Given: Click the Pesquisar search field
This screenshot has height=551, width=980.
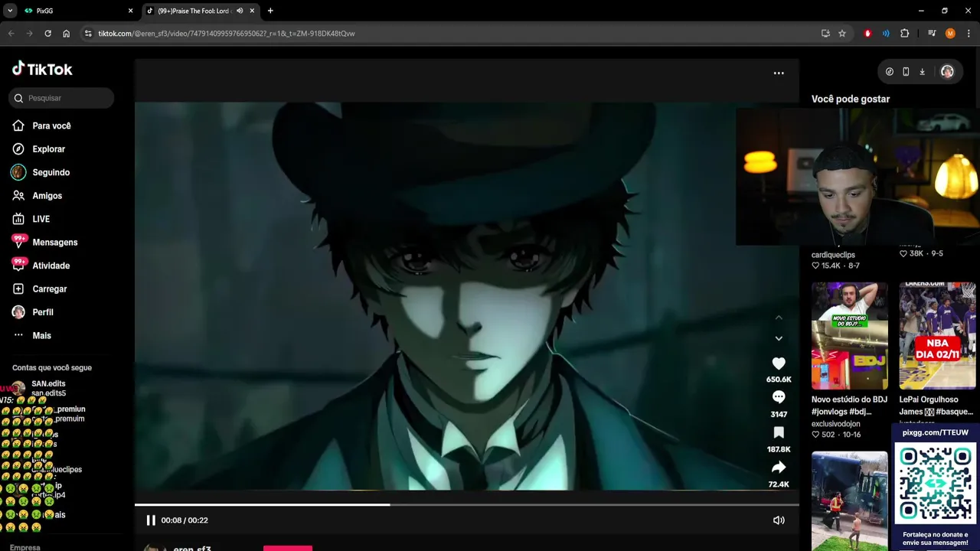Looking at the screenshot, I should pos(61,98).
